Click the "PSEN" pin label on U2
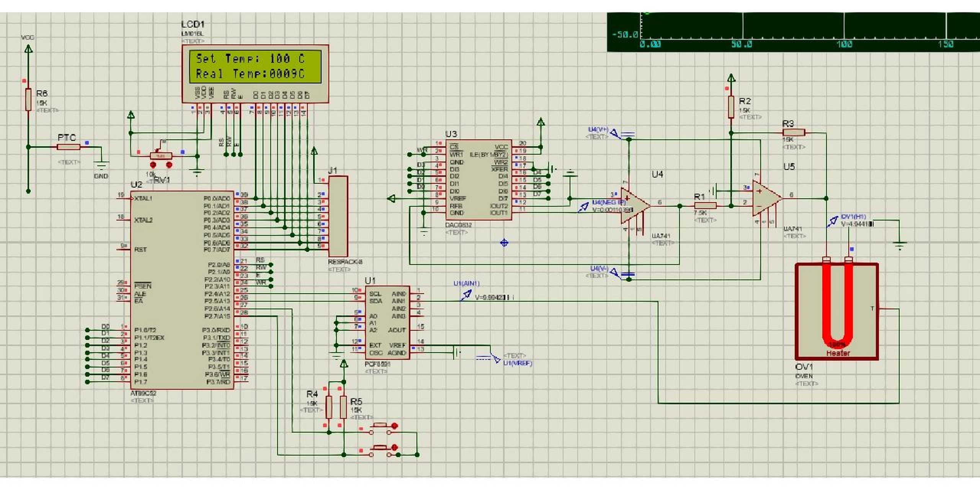 pyautogui.click(x=143, y=286)
